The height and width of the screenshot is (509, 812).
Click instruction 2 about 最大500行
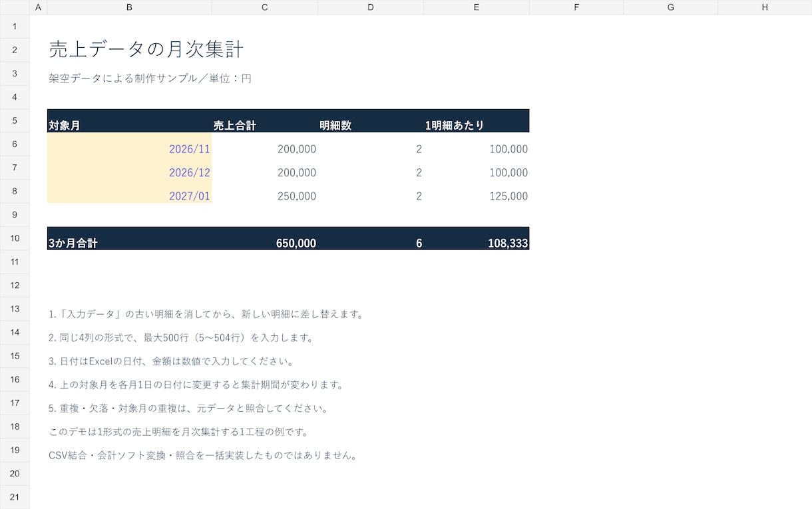coord(181,337)
